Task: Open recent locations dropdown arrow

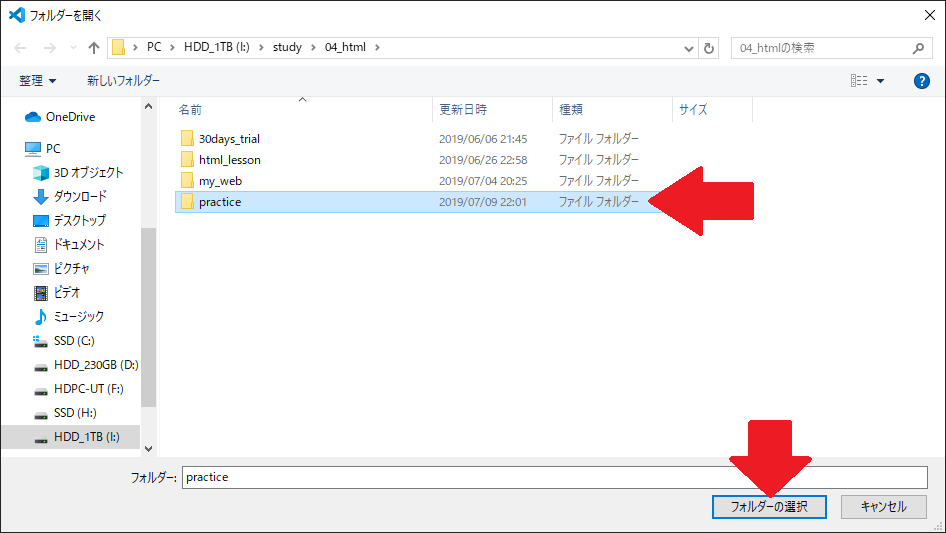Action: click(73, 48)
